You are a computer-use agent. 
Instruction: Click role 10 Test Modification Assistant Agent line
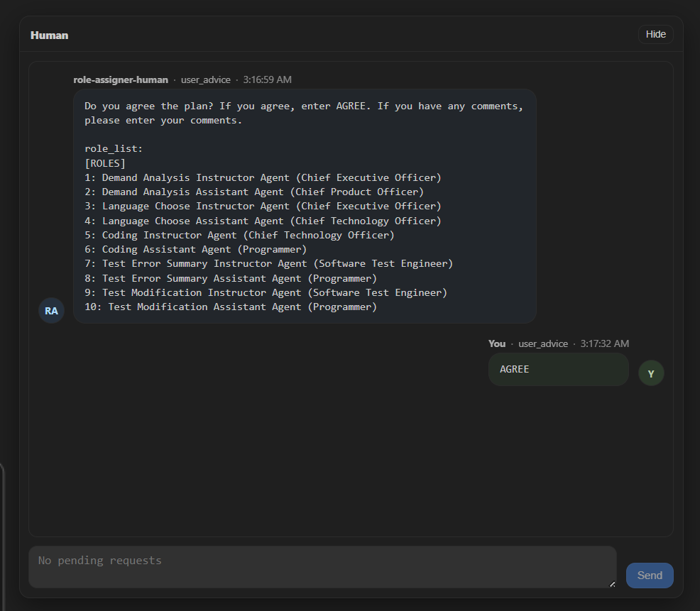[231, 307]
